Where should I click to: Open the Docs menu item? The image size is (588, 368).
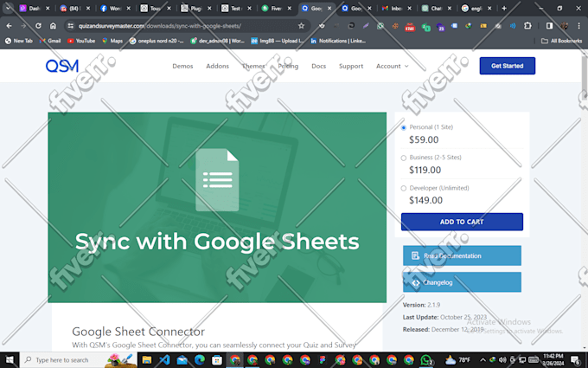click(319, 66)
